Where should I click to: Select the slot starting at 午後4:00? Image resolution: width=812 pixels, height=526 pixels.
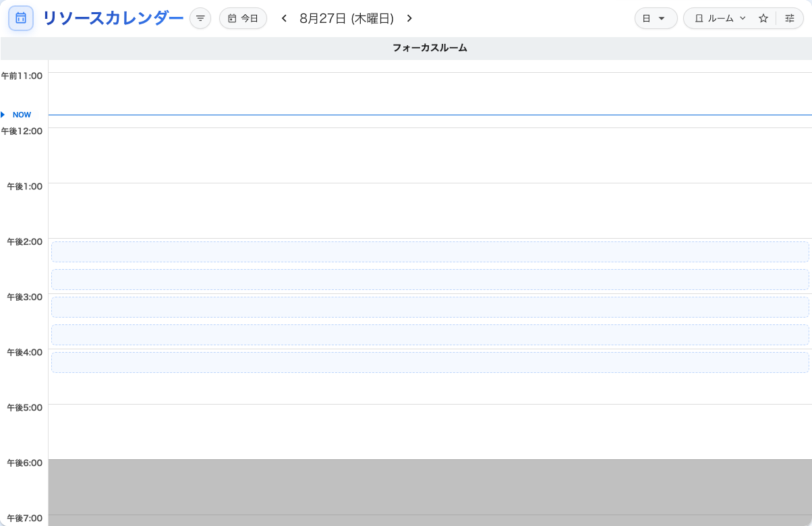[430, 362]
